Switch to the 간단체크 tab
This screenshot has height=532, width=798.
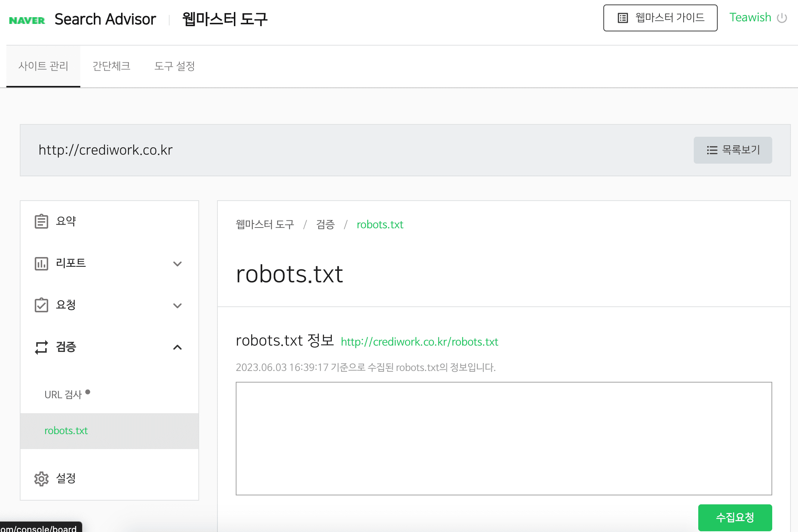click(111, 66)
